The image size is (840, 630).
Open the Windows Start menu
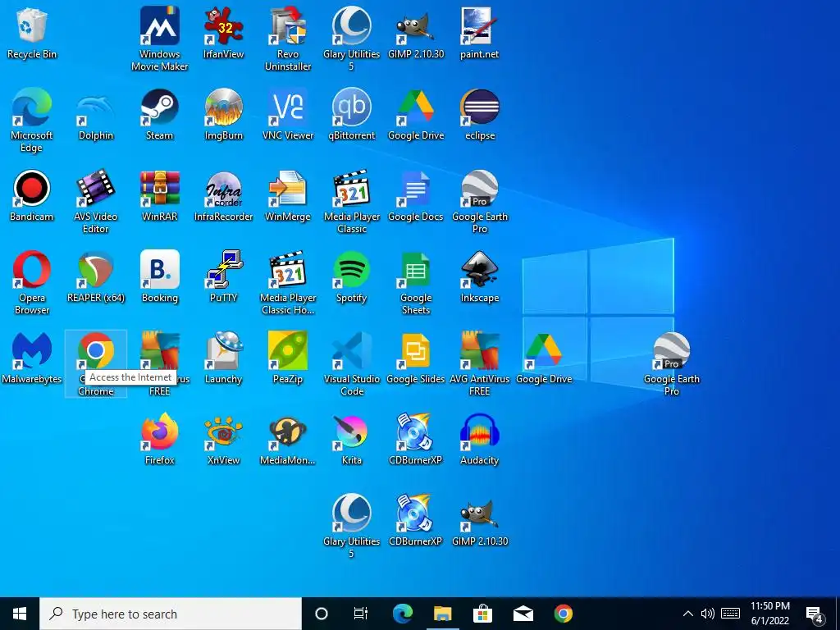coord(20,614)
